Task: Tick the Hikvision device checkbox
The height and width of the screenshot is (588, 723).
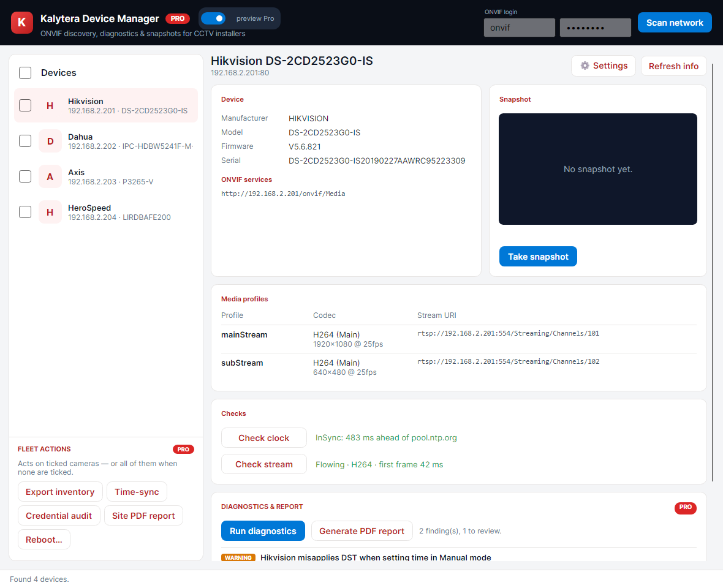Action: point(25,105)
